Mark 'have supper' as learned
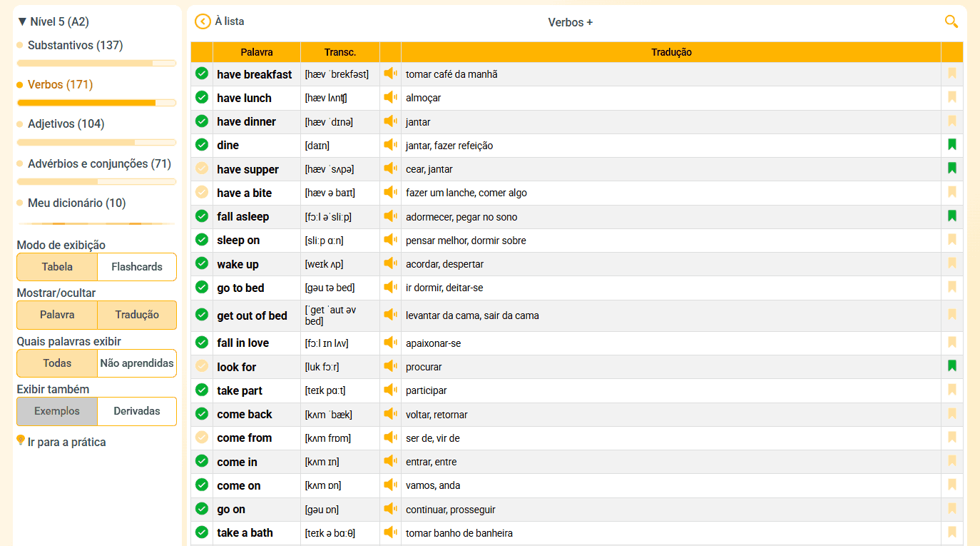The height and width of the screenshot is (546, 980). (x=202, y=168)
